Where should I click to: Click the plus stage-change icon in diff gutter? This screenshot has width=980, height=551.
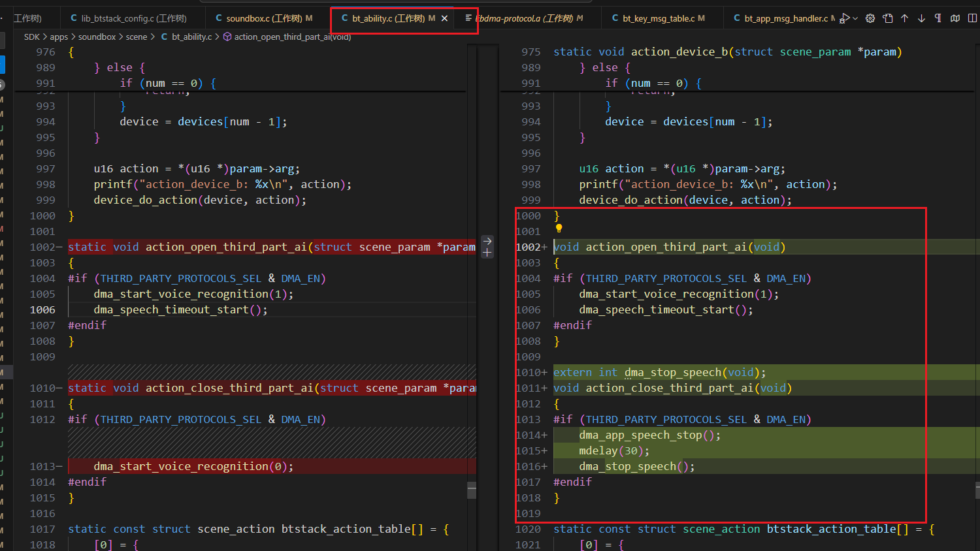(487, 253)
